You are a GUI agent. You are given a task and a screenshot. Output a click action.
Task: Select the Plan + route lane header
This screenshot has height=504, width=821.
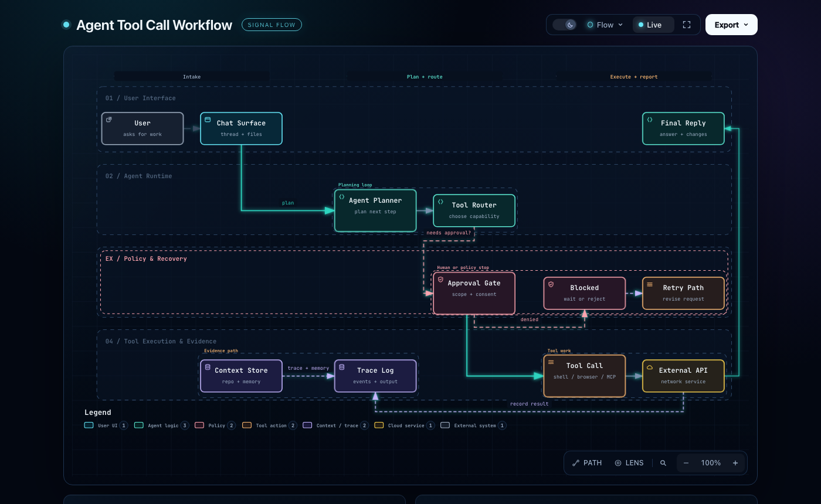coord(425,77)
